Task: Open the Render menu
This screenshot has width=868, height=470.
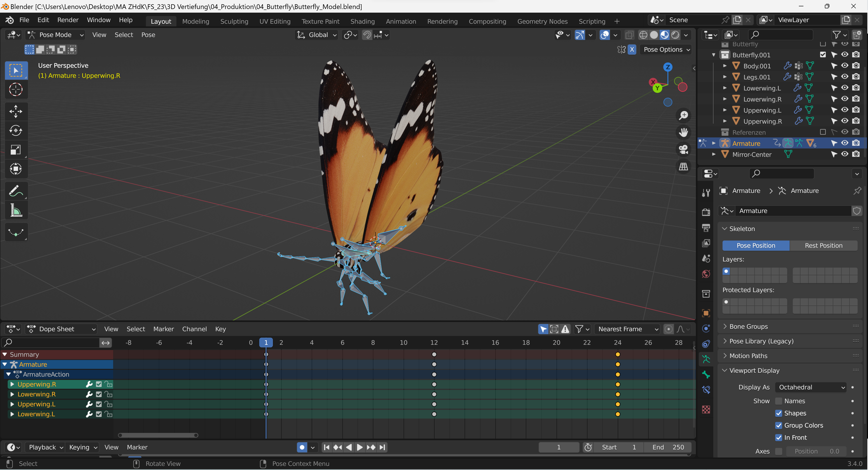Action: click(x=67, y=20)
